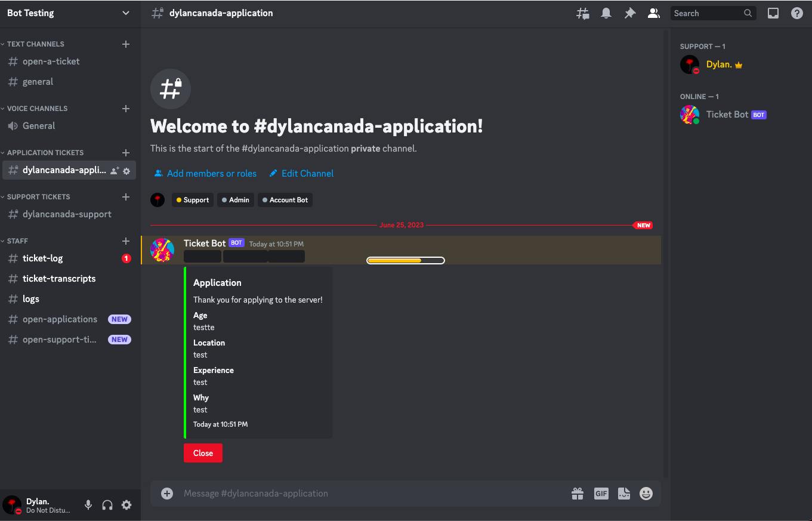
Task: Open the gift menu in message bar
Action: coord(578,494)
